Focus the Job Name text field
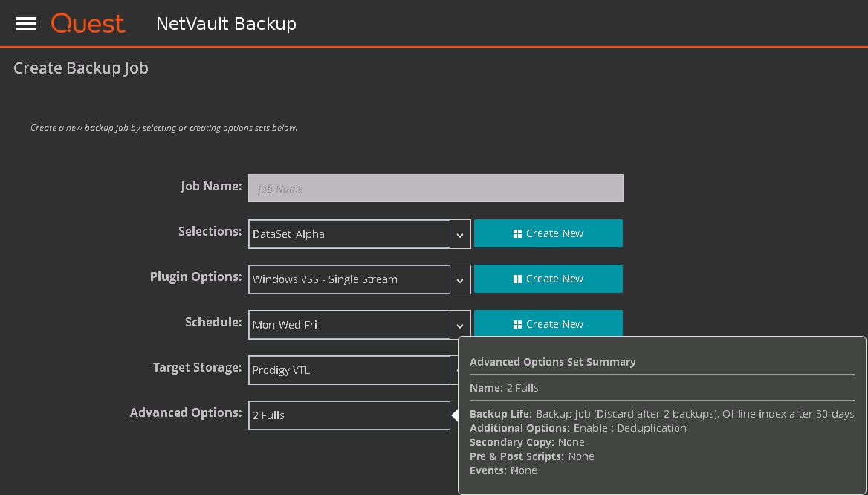The image size is (868, 495). point(435,188)
